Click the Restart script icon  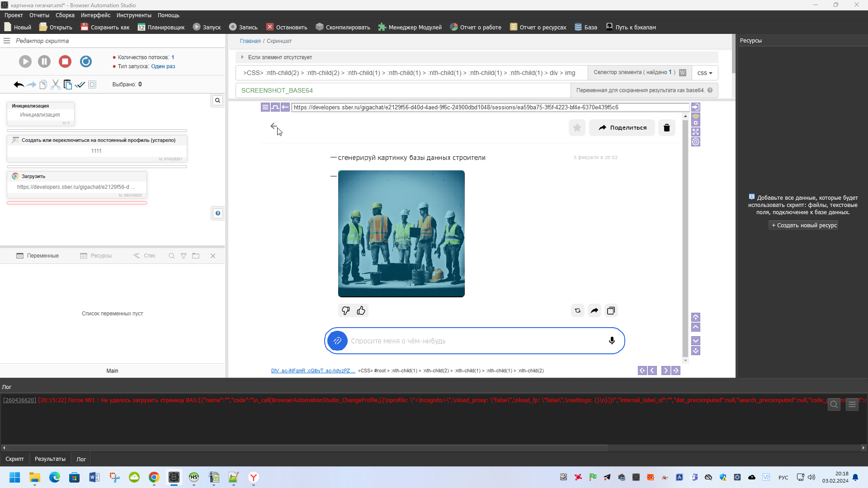[86, 61]
